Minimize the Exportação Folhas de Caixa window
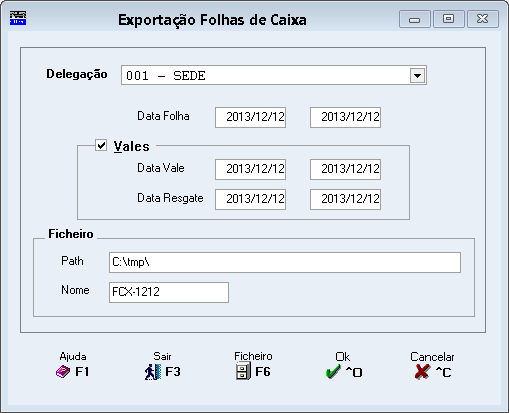Image resolution: width=509 pixels, height=413 pixels. (x=415, y=19)
